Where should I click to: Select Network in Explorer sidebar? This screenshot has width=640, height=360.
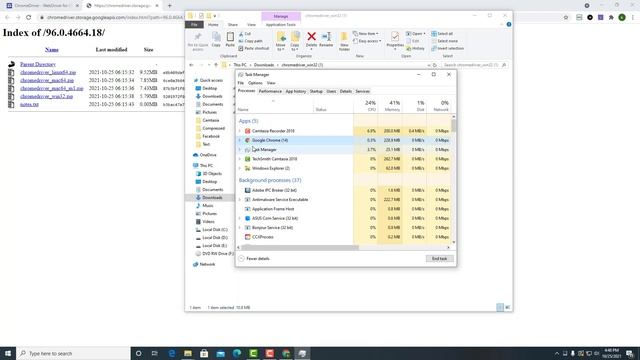click(207, 264)
